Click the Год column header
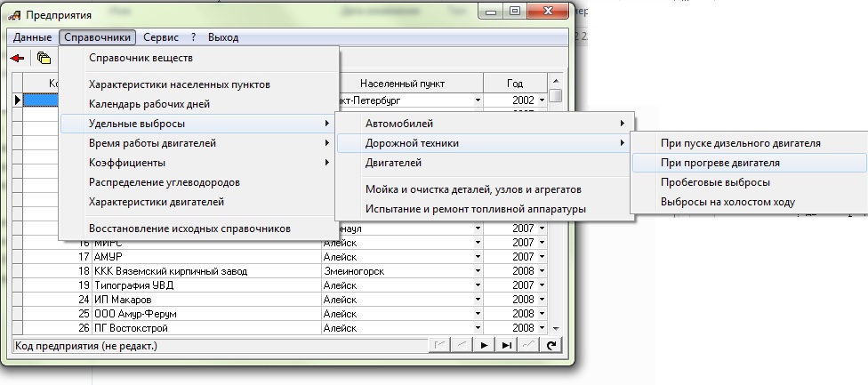The image size is (868, 385). pyautogui.click(x=515, y=83)
